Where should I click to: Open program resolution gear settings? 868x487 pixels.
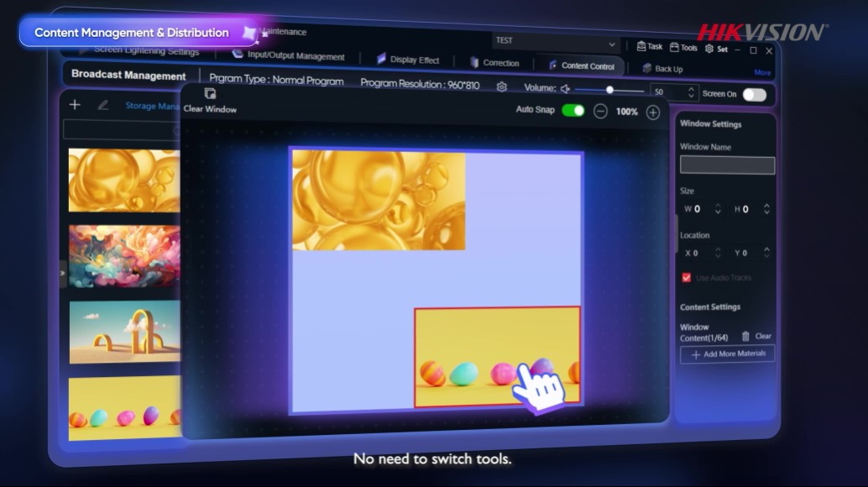tap(501, 86)
